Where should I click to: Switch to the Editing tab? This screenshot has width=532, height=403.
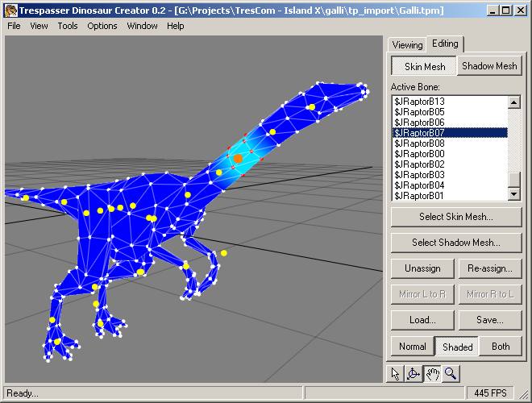point(445,44)
